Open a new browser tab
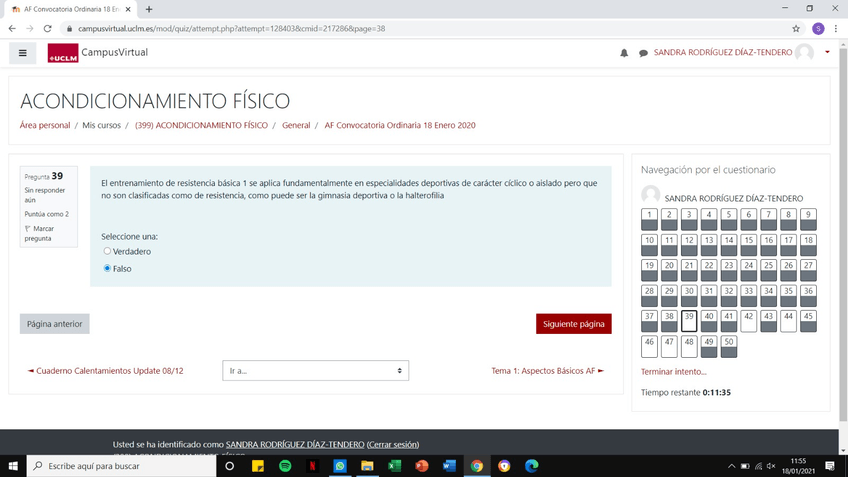The height and width of the screenshot is (477, 848). [x=149, y=9]
